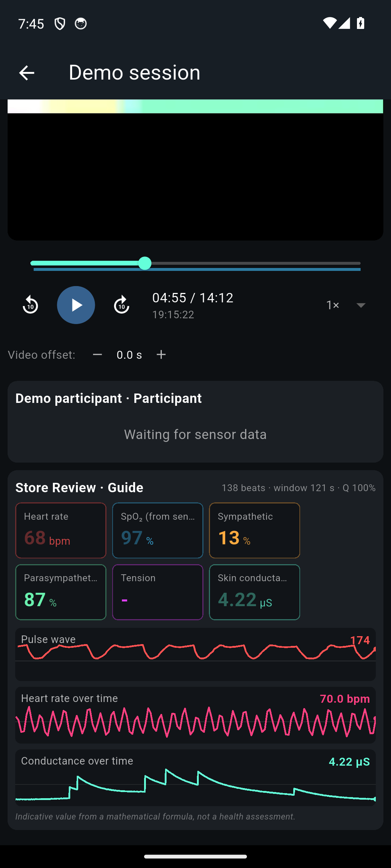The height and width of the screenshot is (868, 391).
Task: Rewind 10 seconds
Action: pyautogui.click(x=30, y=305)
